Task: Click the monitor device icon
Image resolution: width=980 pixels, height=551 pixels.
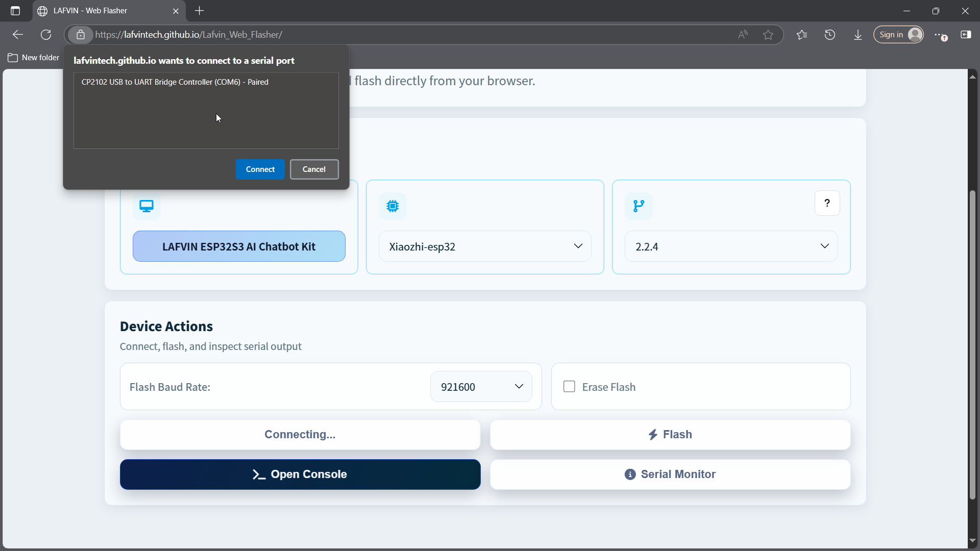Action: coord(146,206)
